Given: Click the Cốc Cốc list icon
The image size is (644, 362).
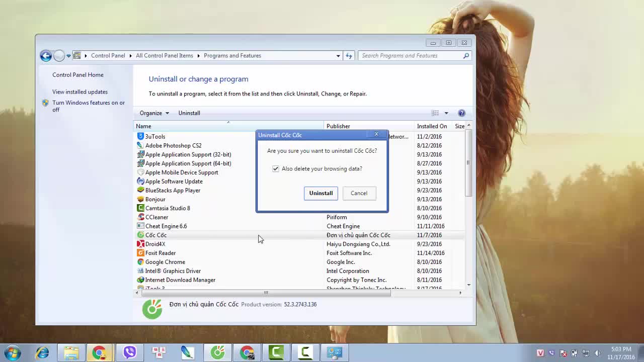Looking at the screenshot, I should tap(141, 235).
